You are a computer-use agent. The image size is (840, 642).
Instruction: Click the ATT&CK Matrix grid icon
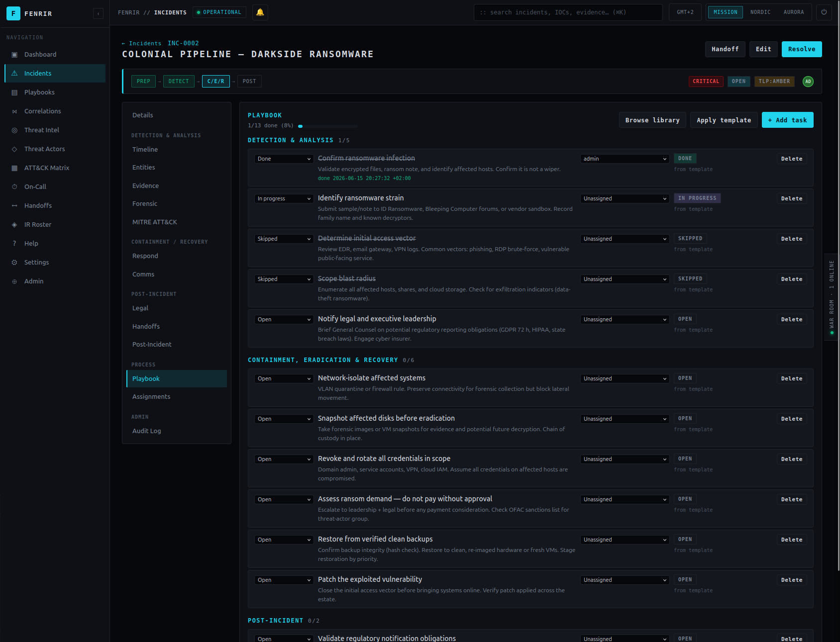14,168
